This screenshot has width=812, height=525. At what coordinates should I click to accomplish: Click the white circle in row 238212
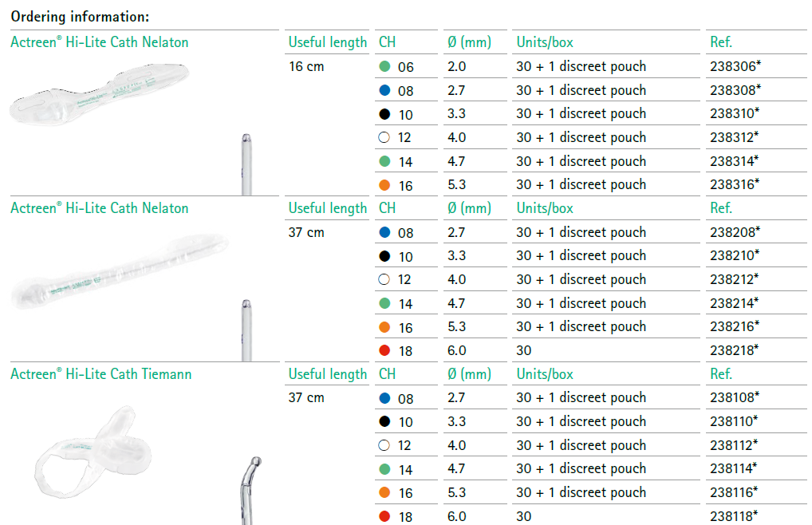pos(384,280)
